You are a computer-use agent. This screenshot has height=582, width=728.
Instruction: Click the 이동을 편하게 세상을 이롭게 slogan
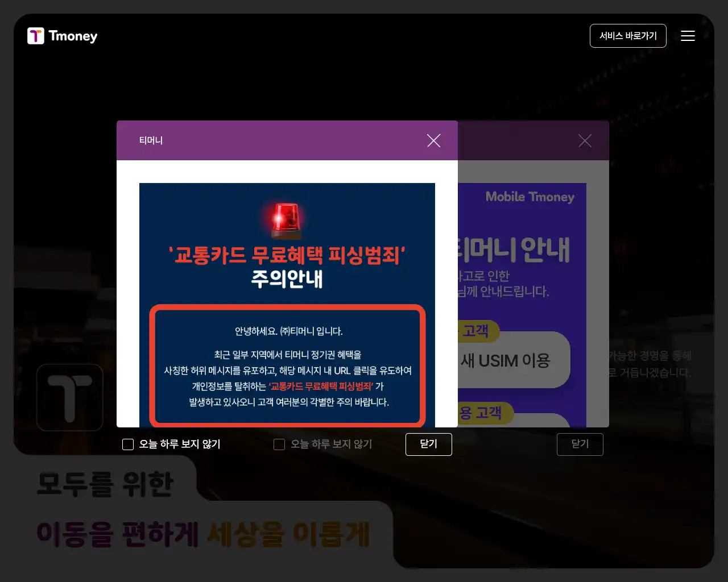[204, 535]
